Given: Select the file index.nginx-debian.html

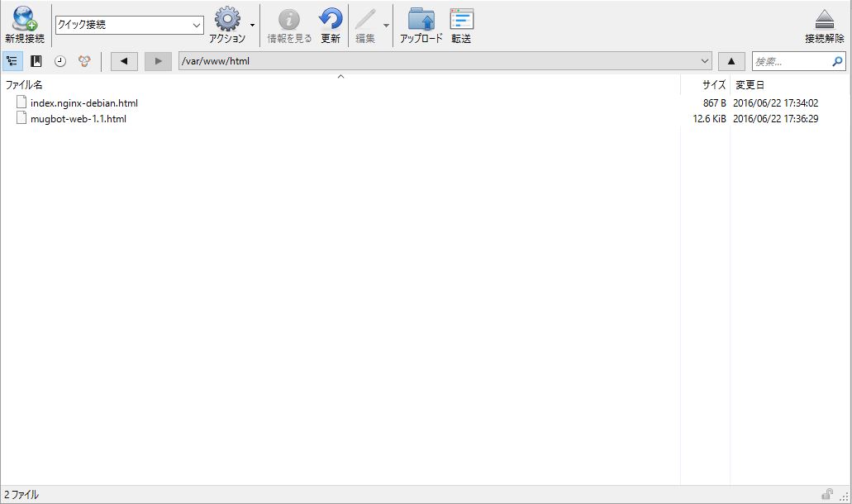Looking at the screenshot, I should pyautogui.click(x=84, y=103).
